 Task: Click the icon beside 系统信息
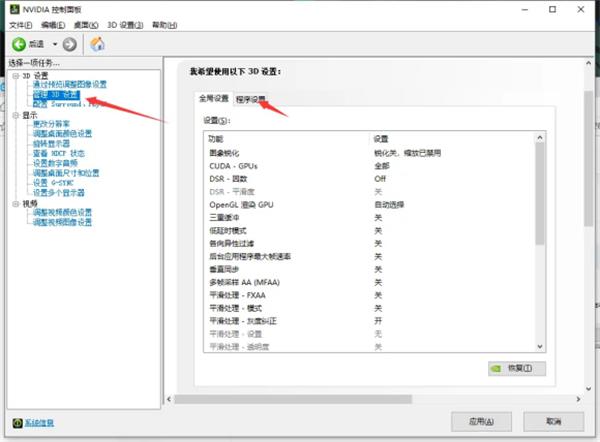[17, 422]
